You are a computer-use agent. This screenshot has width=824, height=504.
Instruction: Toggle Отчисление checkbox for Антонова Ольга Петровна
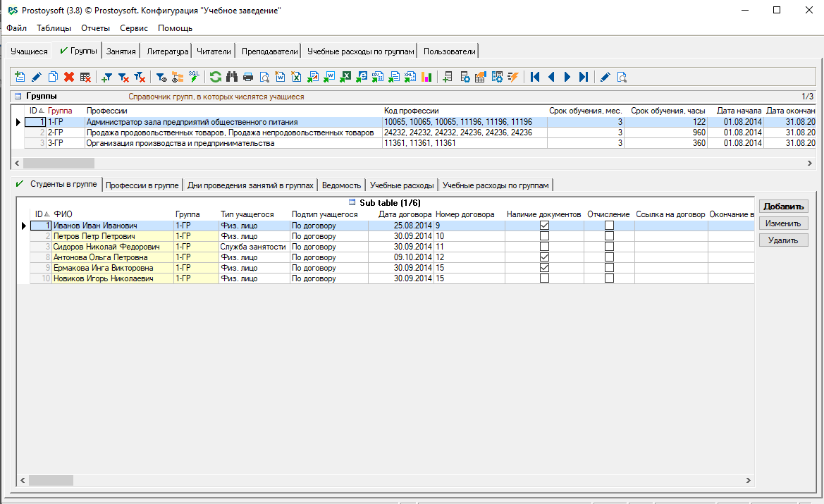[609, 257]
